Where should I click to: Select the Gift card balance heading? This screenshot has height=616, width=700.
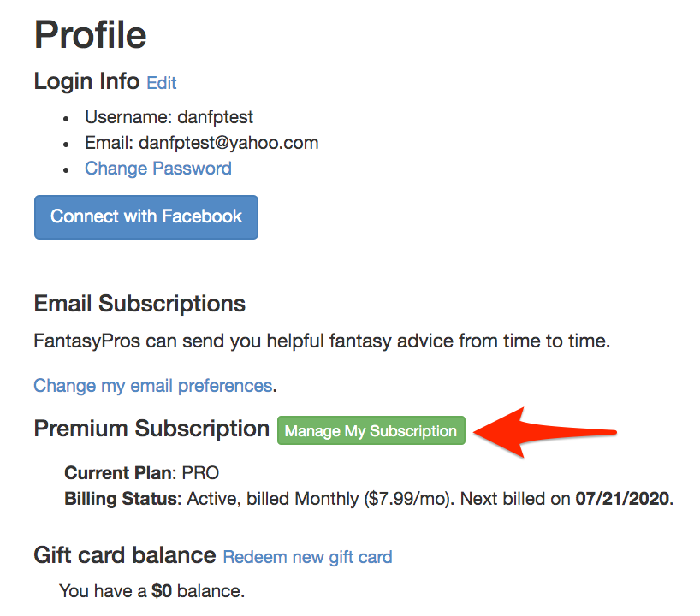click(x=123, y=555)
